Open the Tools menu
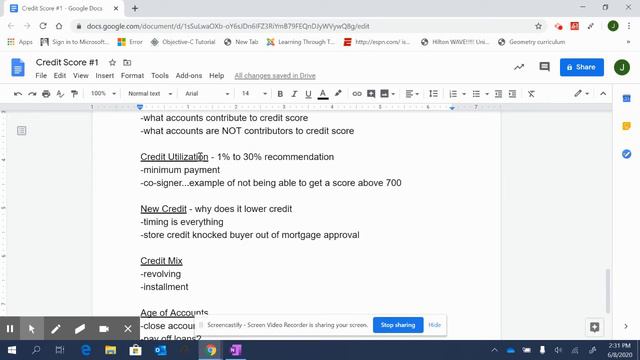The image size is (640, 360). click(160, 76)
